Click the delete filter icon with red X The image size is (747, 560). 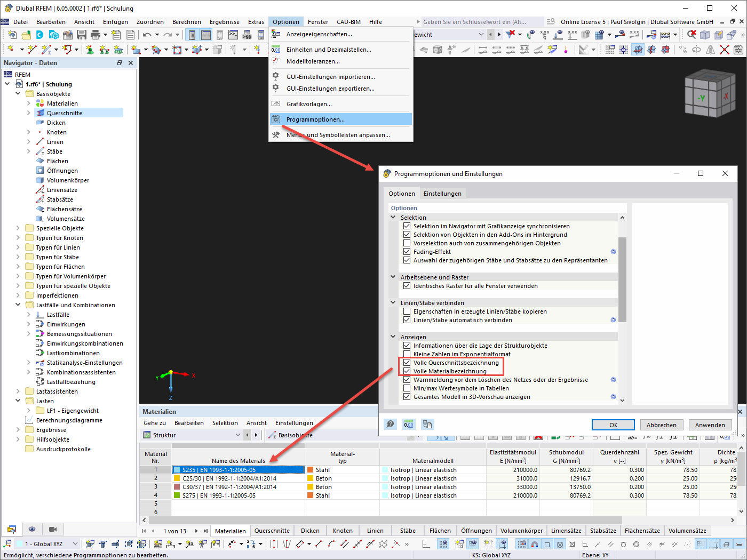(x=511, y=35)
